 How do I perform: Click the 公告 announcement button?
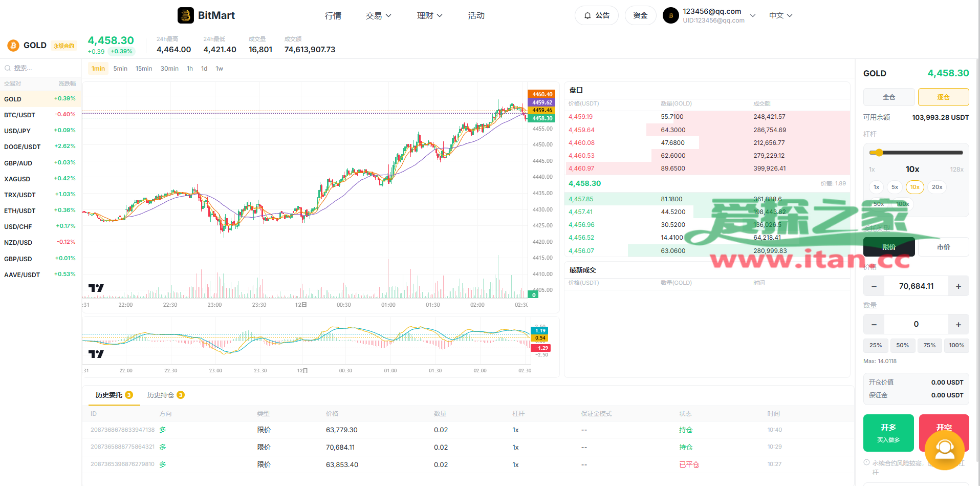(x=597, y=15)
